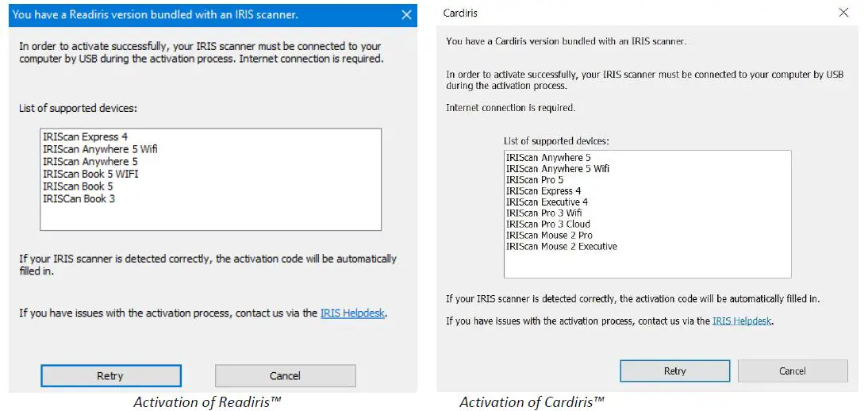Click Retry in the Cardiris dialog
The image size is (868, 411).
(x=674, y=371)
